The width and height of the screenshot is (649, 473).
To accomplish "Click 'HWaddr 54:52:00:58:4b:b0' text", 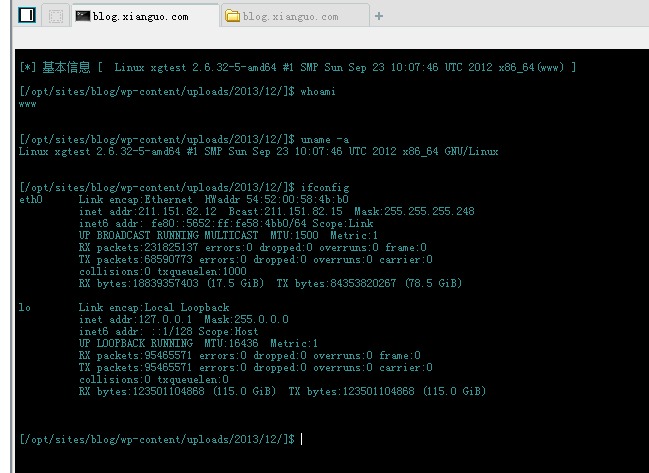I will (x=276, y=199).
